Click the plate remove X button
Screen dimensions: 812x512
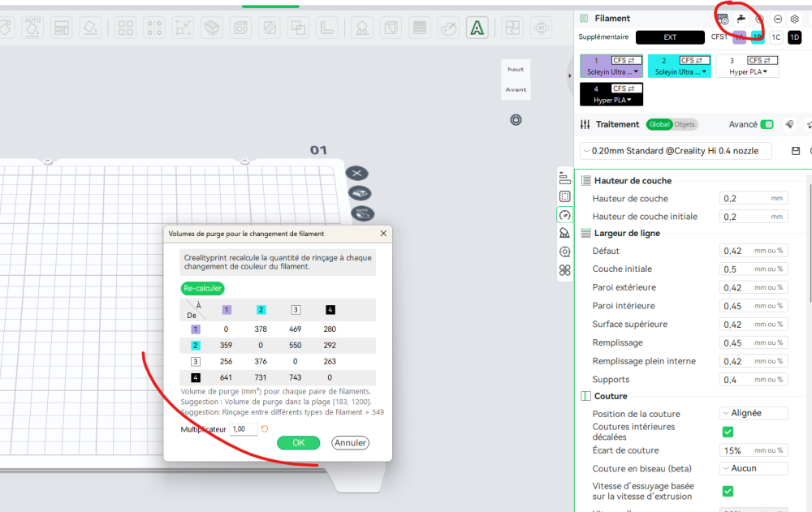click(356, 174)
